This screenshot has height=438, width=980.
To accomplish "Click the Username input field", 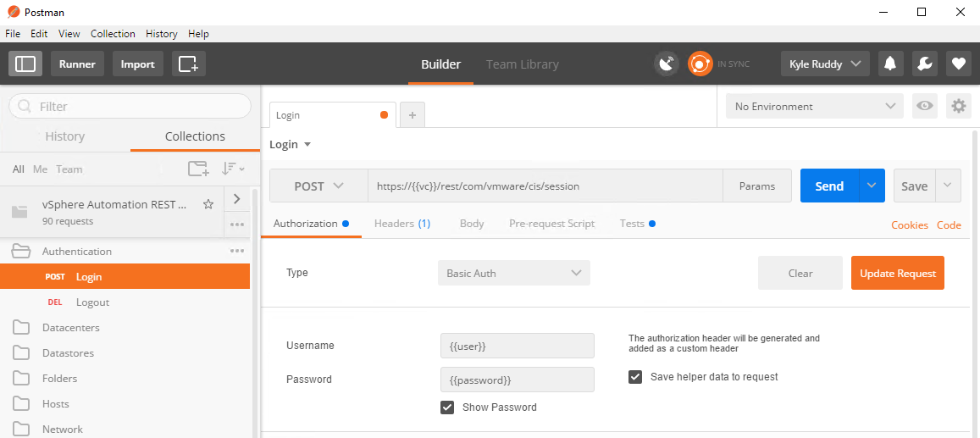I will click(517, 346).
